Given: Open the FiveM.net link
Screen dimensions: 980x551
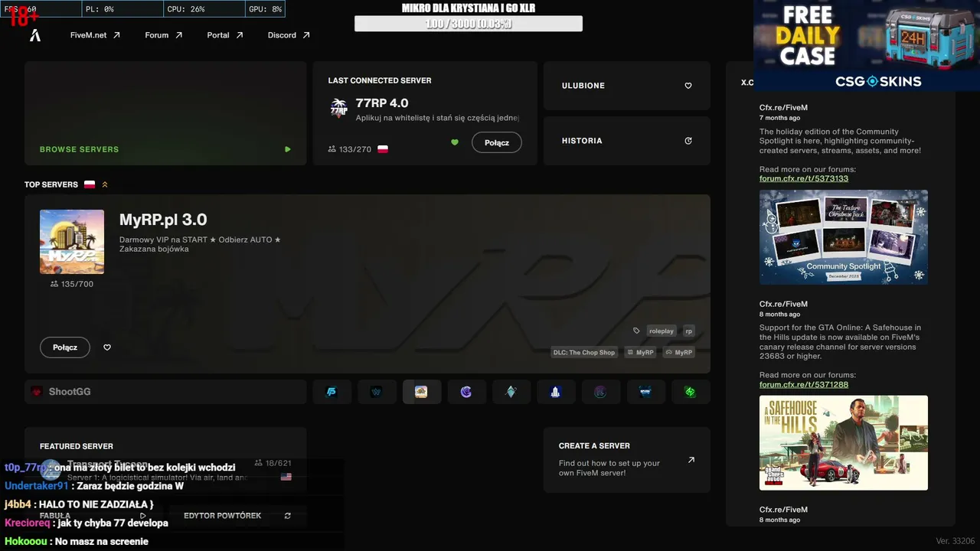Looking at the screenshot, I should [95, 35].
